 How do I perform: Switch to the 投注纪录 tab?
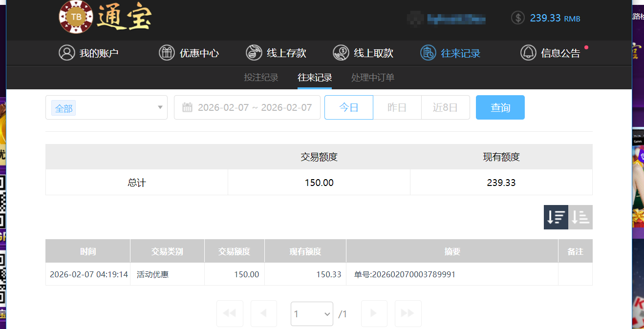[261, 77]
